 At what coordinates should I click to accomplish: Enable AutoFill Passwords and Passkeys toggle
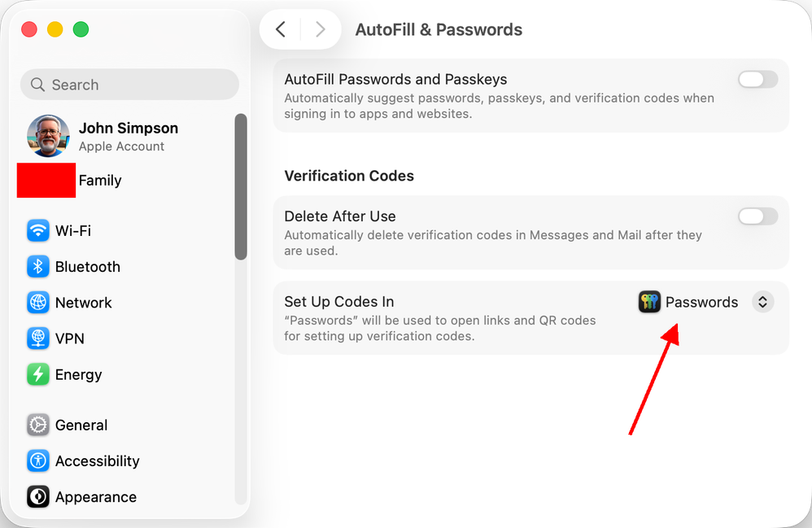[x=757, y=80]
